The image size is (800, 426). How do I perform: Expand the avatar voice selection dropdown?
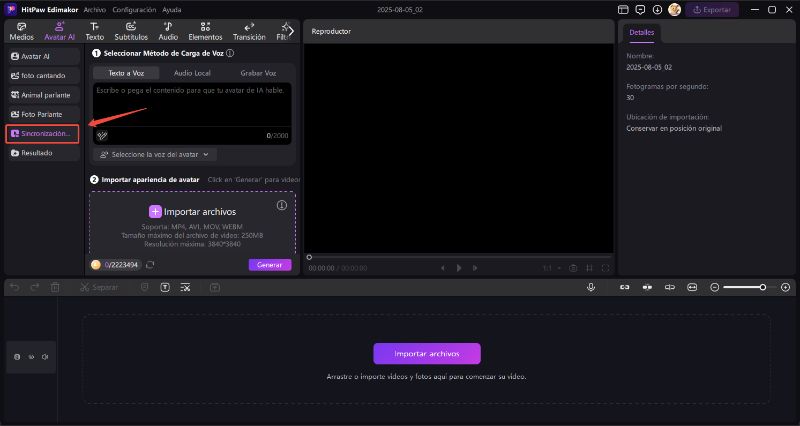(x=156, y=155)
